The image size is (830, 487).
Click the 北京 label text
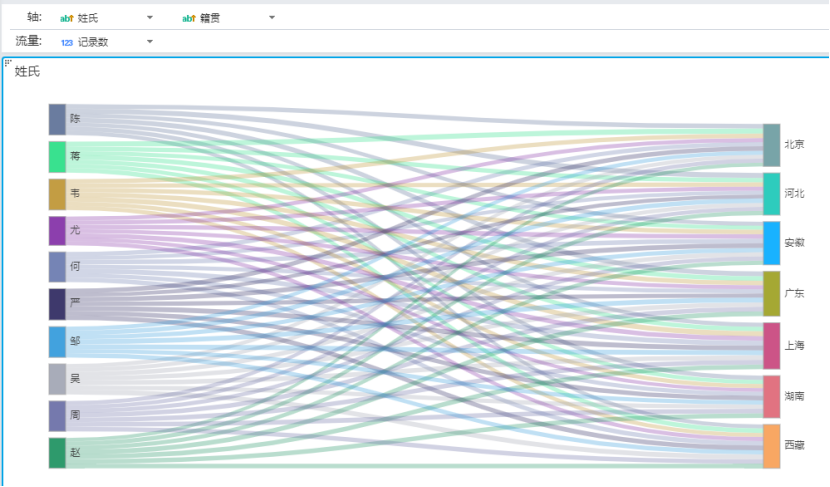coord(795,144)
